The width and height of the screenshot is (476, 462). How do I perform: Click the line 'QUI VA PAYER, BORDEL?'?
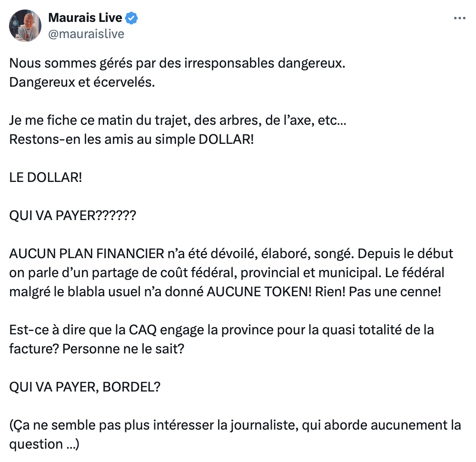(85, 387)
